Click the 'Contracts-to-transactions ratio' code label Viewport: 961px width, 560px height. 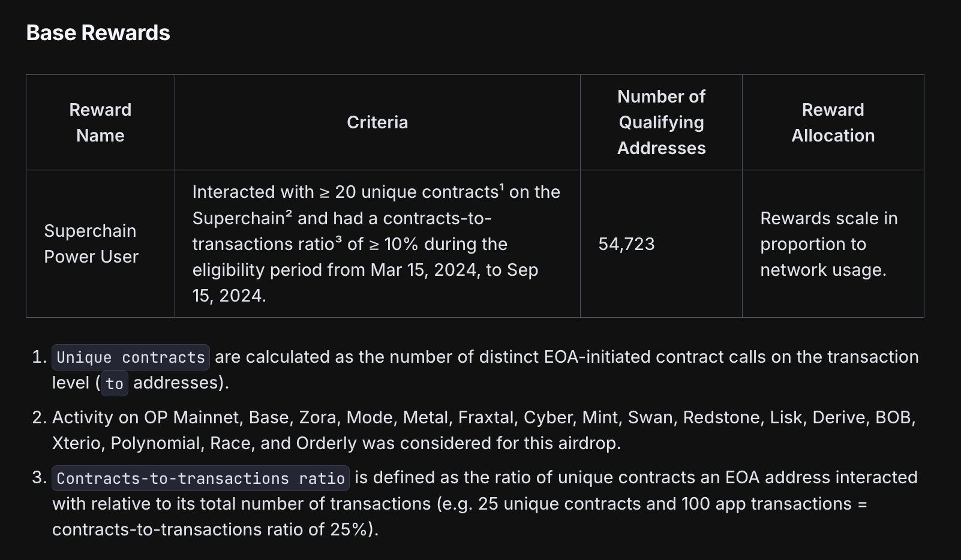(200, 478)
